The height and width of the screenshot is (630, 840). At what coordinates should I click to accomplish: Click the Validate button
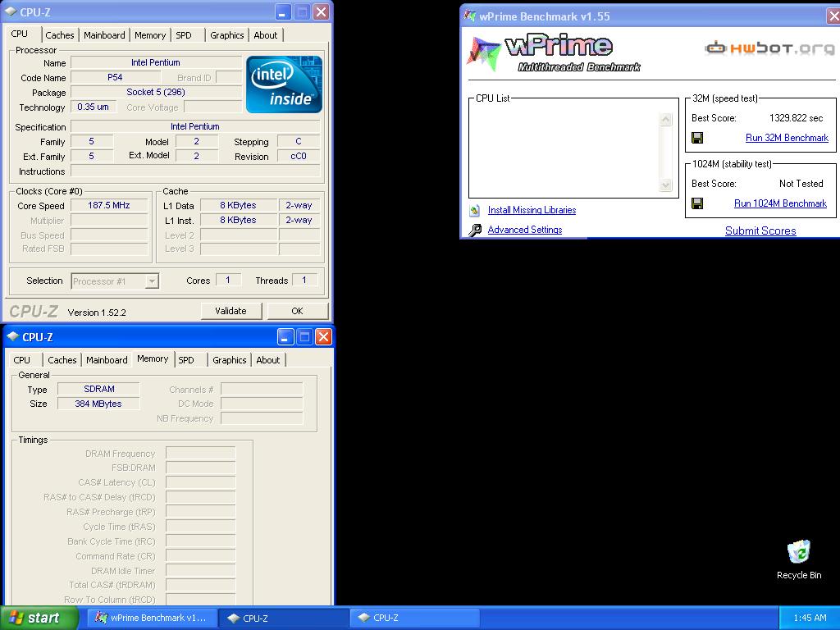pyautogui.click(x=231, y=311)
